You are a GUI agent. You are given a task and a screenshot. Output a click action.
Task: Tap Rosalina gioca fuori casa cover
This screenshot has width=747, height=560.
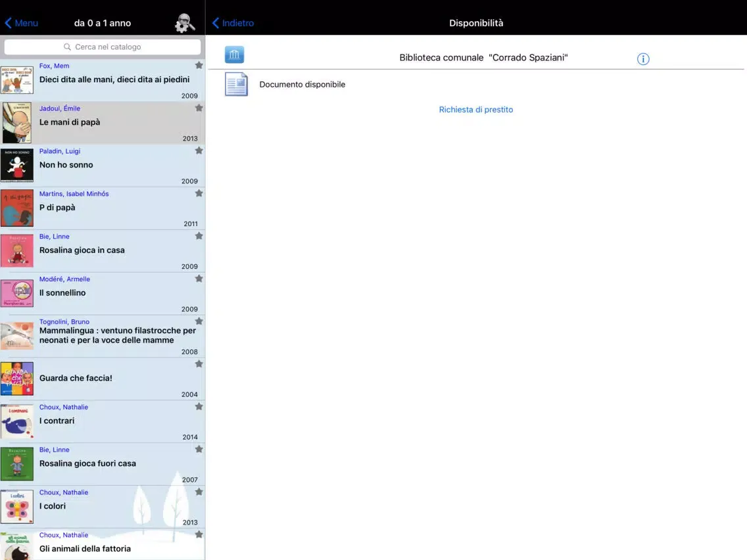[17, 464]
